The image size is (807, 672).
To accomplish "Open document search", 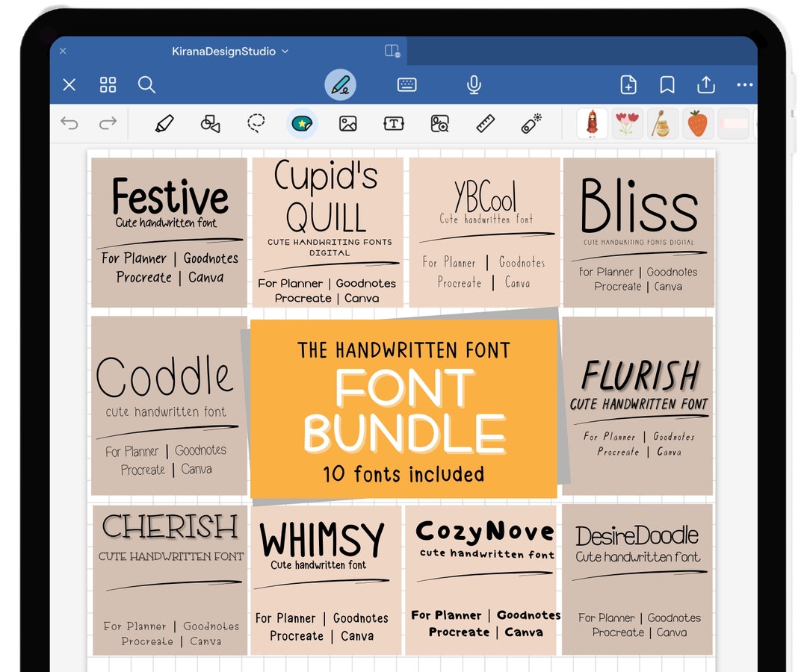I will pos(147,85).
